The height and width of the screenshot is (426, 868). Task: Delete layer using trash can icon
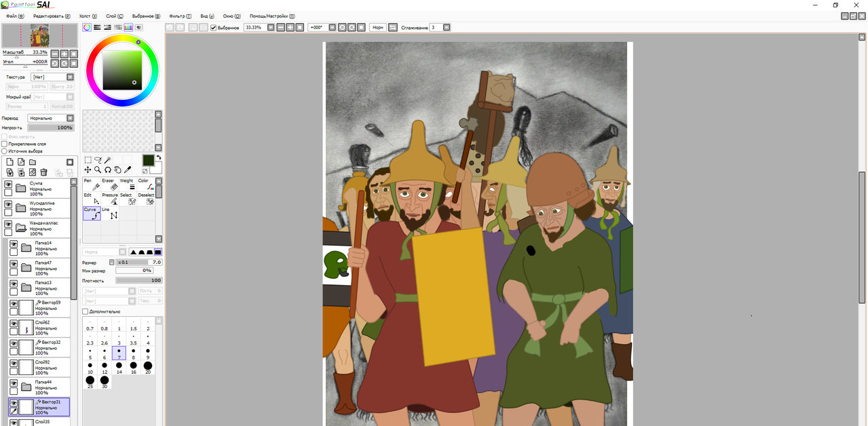[x=43, y=172]
